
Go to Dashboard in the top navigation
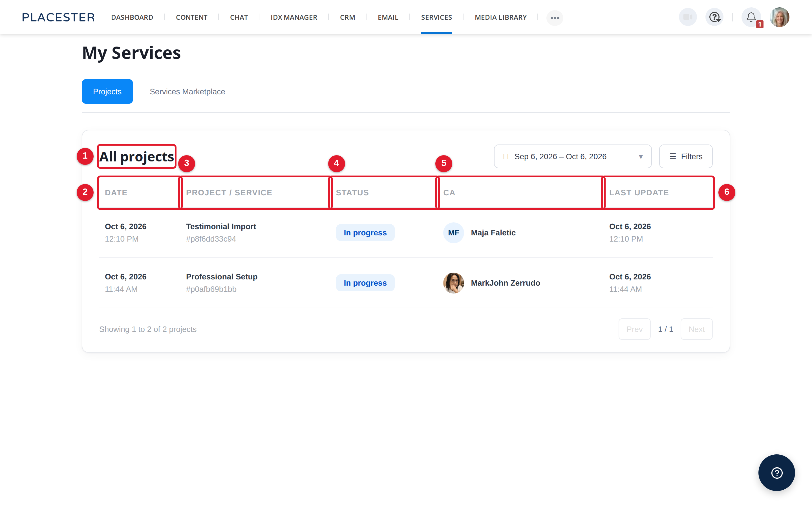(x=132, y=17)
